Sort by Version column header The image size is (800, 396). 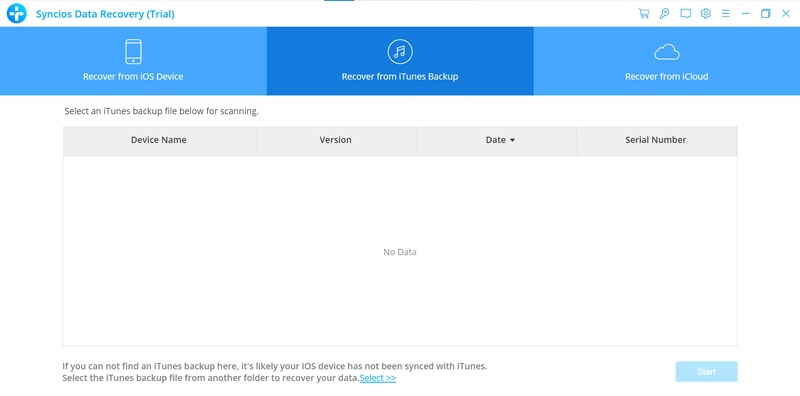tap(336, 140)
